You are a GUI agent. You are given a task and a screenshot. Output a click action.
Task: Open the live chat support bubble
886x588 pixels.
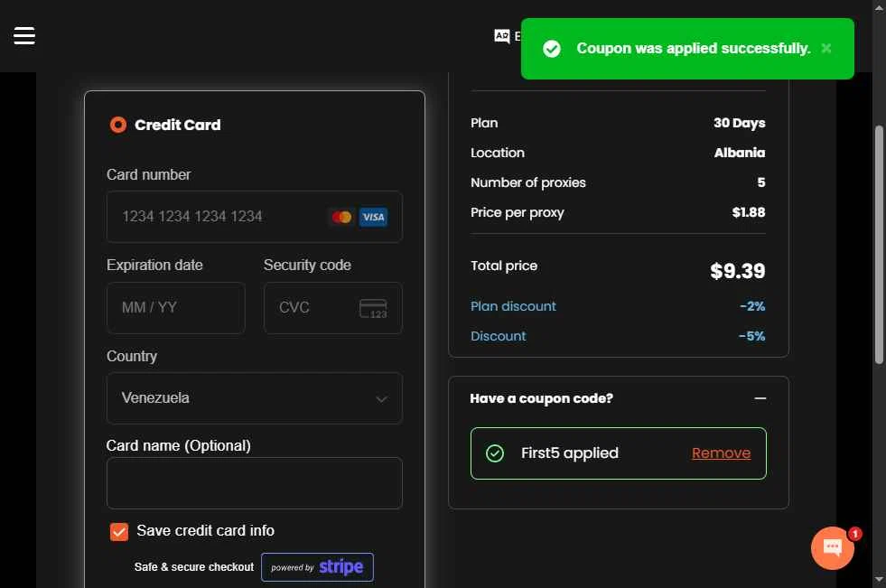tap(832, 547)
